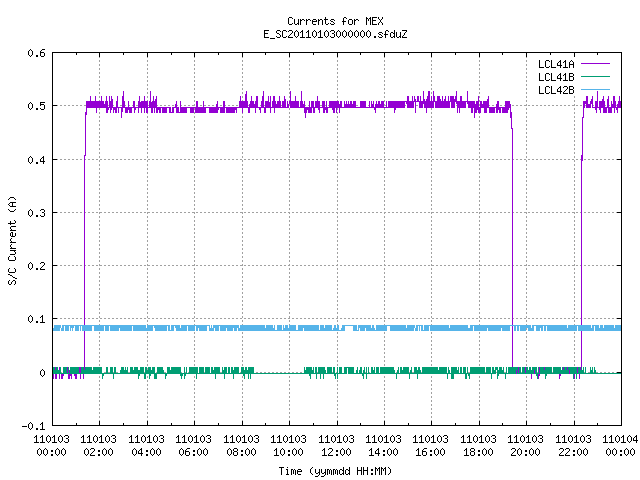
Task: Click the 110104 00:00 time tick label
Action: 620,446
